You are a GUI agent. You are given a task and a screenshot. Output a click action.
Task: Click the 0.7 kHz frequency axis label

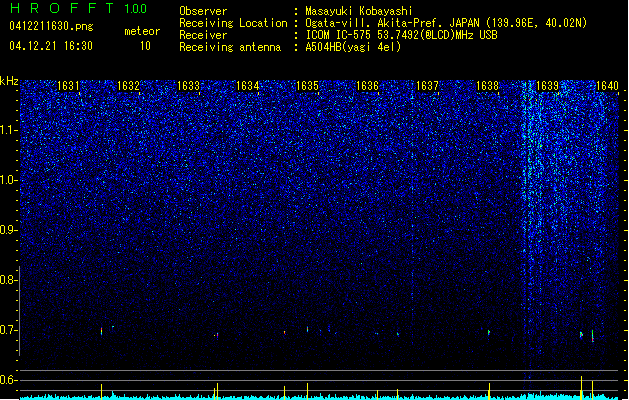8,330
